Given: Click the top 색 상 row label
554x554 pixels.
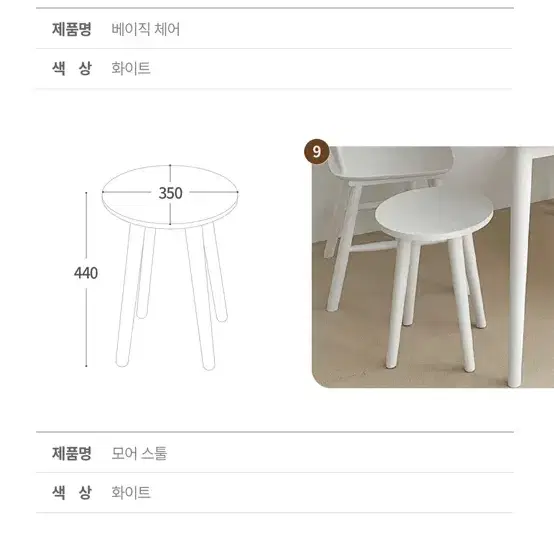Looking at the screenshot, I should [72, 68].
